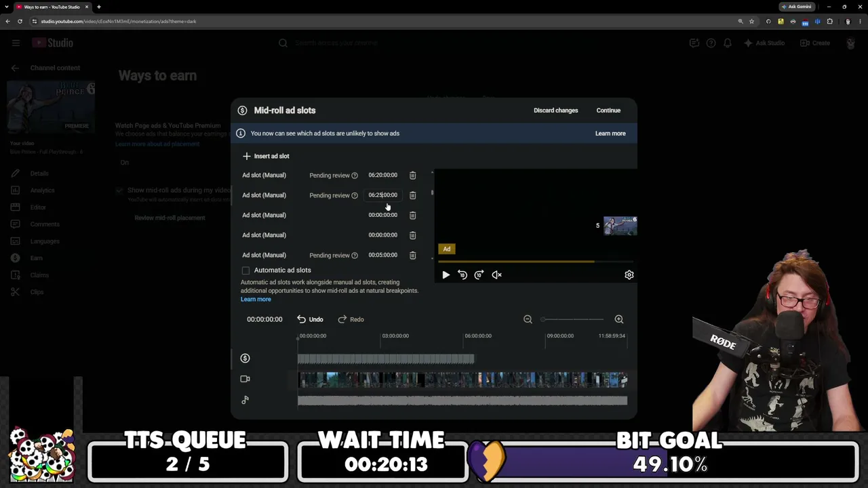Viewport: 868px width, 488px height.
Task: Zoom in the timeline
Action: pos(618,319)
